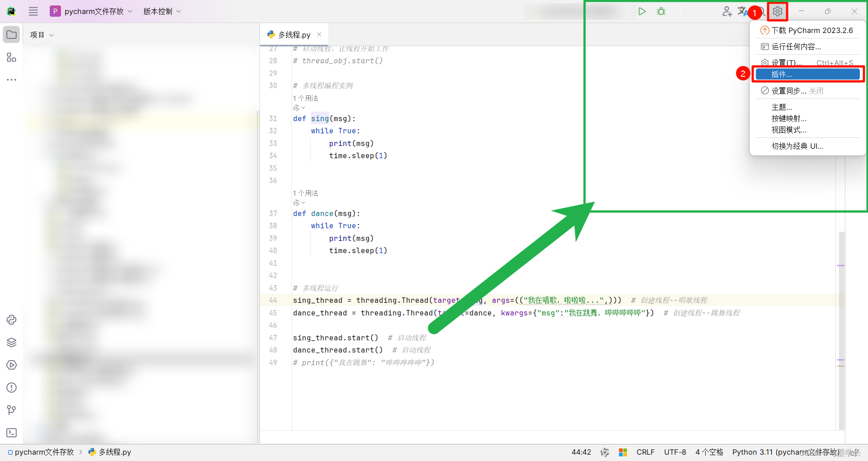Click line number 31 in the gutter

point(273,118)
